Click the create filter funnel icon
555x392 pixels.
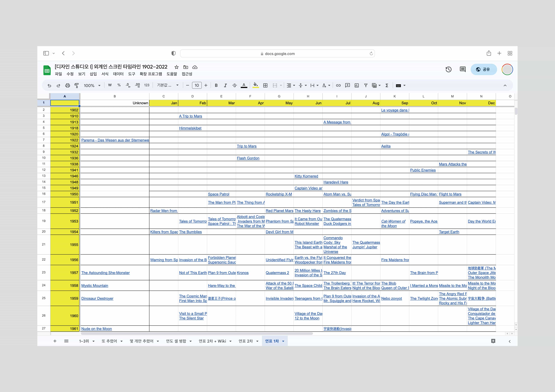(x=366, y=85)
